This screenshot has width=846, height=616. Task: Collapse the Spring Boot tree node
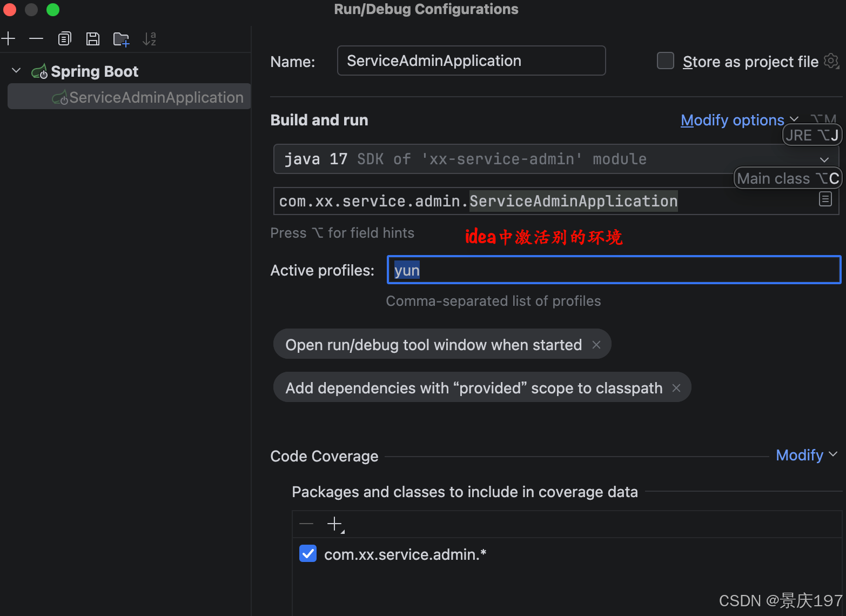pyautogui.click(x=16, y=71)
